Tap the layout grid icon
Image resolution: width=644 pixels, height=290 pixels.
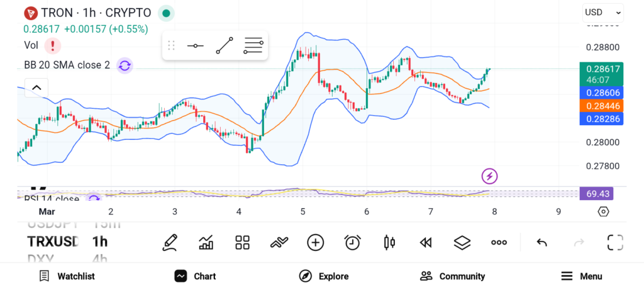242,242
